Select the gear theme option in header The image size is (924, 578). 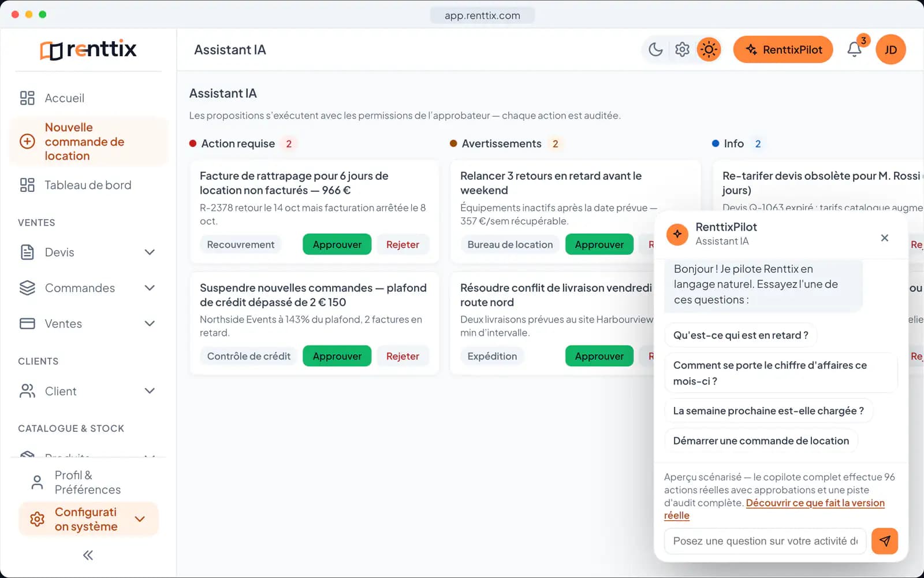682,50
